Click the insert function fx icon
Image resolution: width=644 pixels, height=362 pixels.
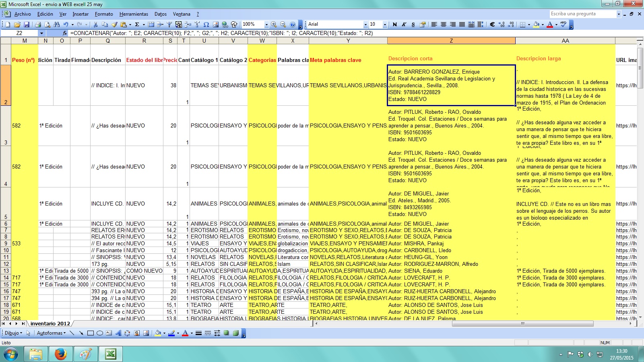[65, 33]
